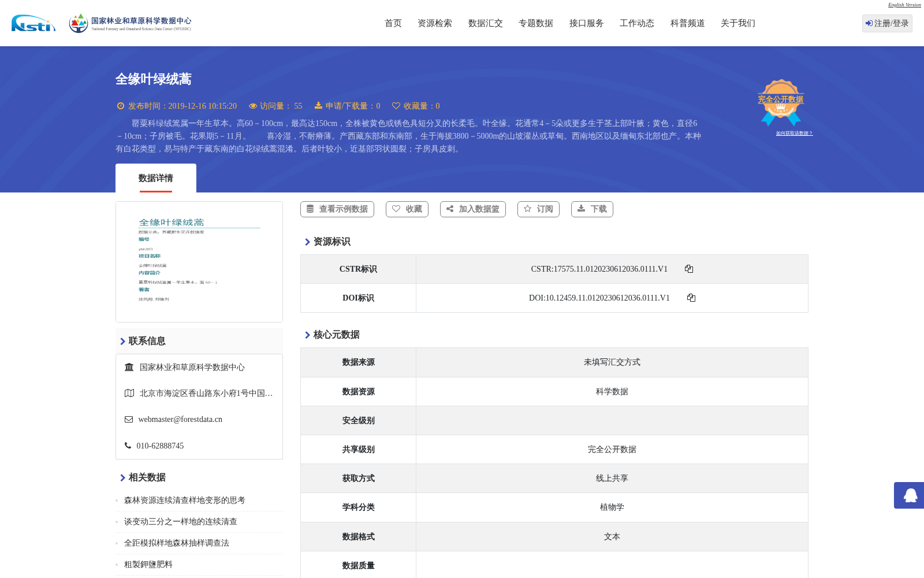
Task: Click the 文本 data format cell
Action: tap(612, 537)
